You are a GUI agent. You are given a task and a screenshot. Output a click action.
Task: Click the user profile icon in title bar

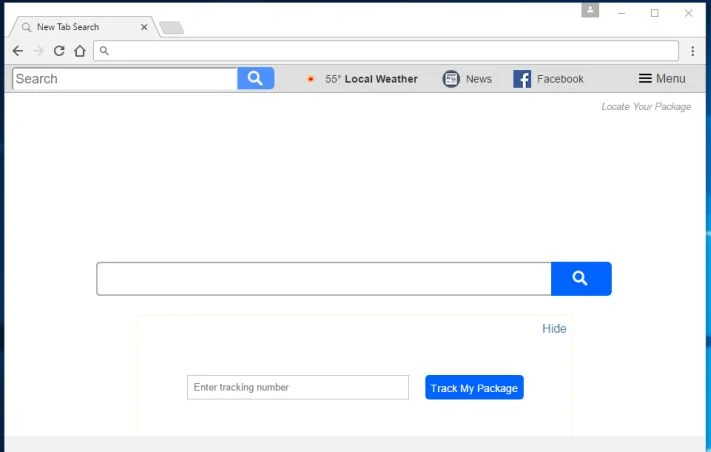point(590,10)
